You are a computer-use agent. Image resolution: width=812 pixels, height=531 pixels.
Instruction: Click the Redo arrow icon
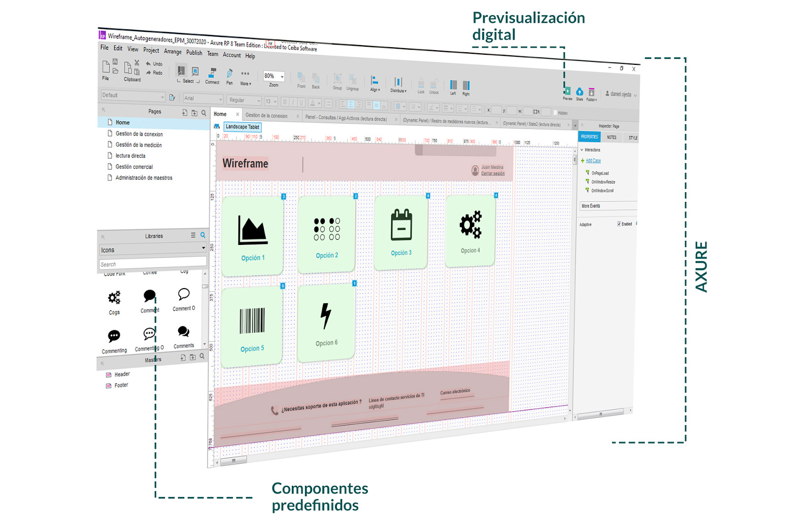coord(149,73)
